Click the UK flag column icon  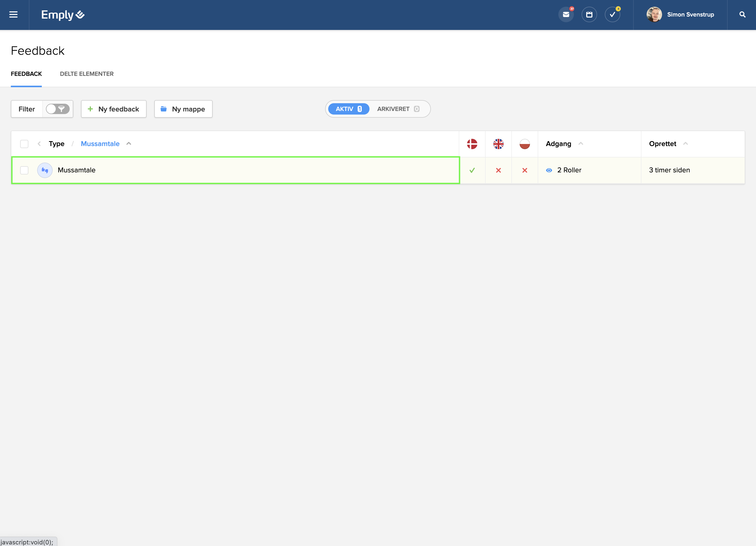tap(498, 144)
